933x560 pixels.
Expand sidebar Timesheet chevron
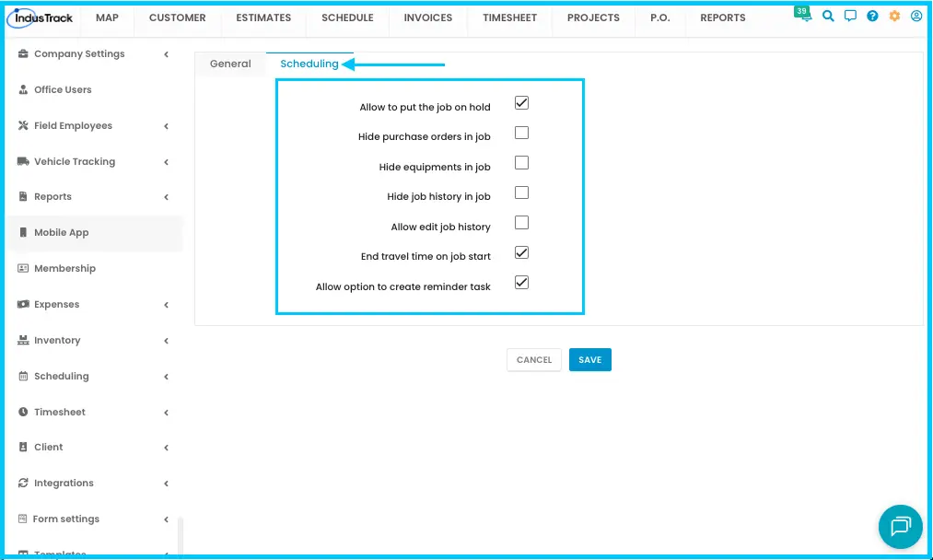click(x=167, y=413)
